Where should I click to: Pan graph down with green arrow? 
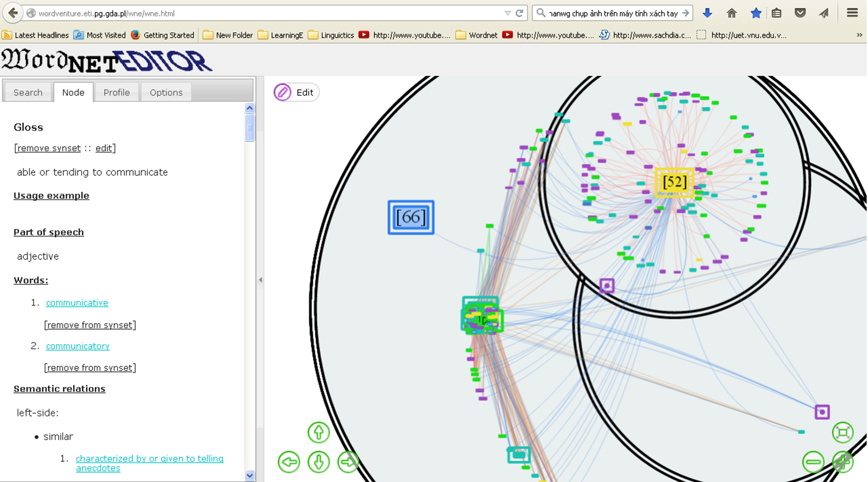click(318, 462)
